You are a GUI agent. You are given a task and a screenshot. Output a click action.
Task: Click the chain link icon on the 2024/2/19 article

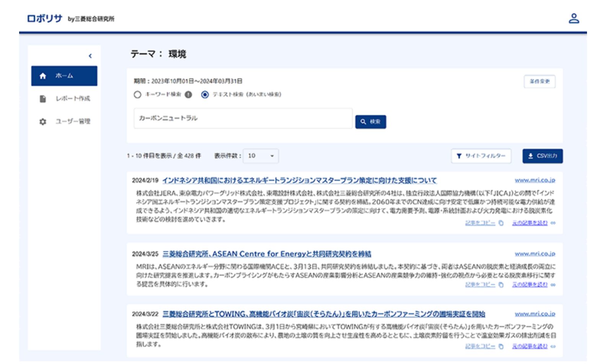coord(553,223)
